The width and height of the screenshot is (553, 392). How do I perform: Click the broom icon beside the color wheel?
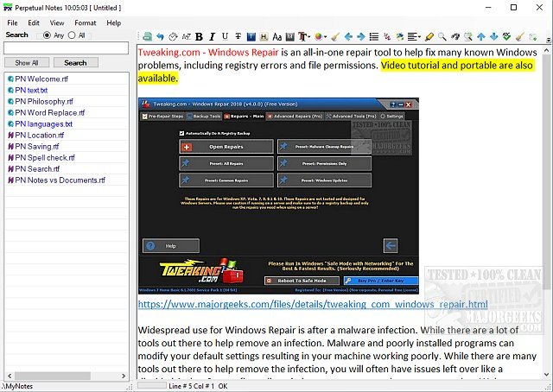coord(335,36)
